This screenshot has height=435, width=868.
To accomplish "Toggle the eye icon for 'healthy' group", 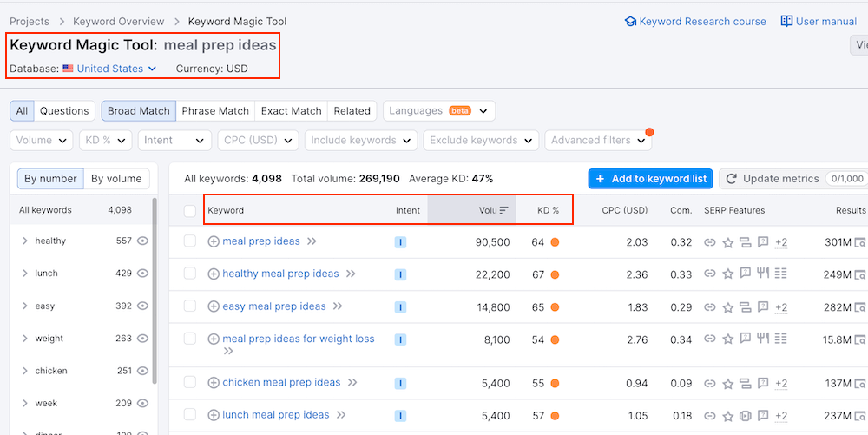I will click(143, 241).
